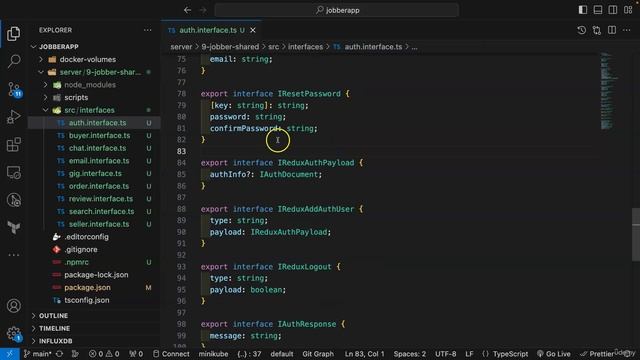The width and height of the screenshot is (640, 360).
Task: Open editor more actions ellipsis
Action: (627, 30)
